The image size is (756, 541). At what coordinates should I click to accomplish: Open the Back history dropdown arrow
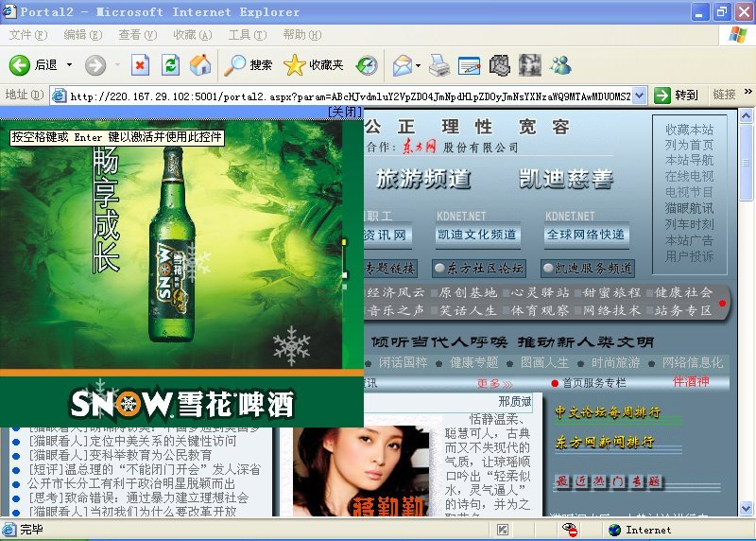(x=69, y=64)
